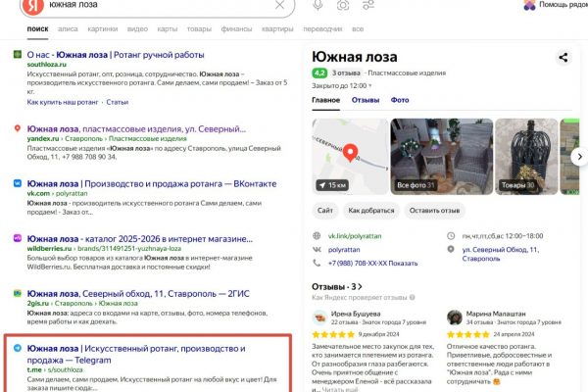Open image search via the camera icon
Screen dimensions: 588x392
(x=343, y=5)
